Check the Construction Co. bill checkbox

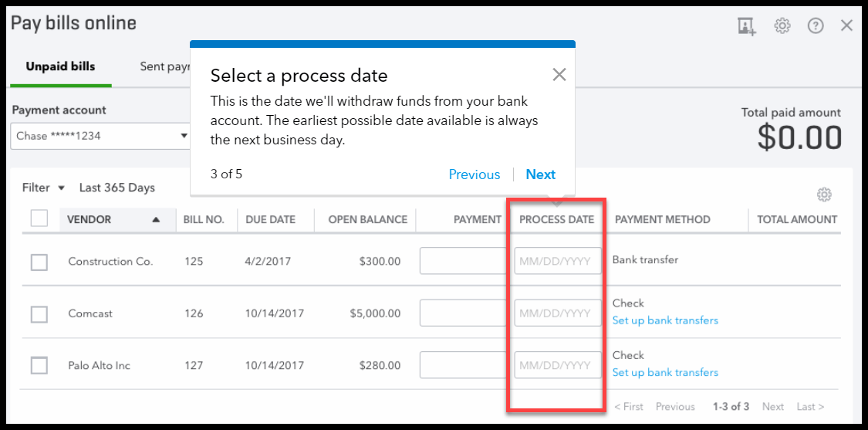(x=39, y=262)
